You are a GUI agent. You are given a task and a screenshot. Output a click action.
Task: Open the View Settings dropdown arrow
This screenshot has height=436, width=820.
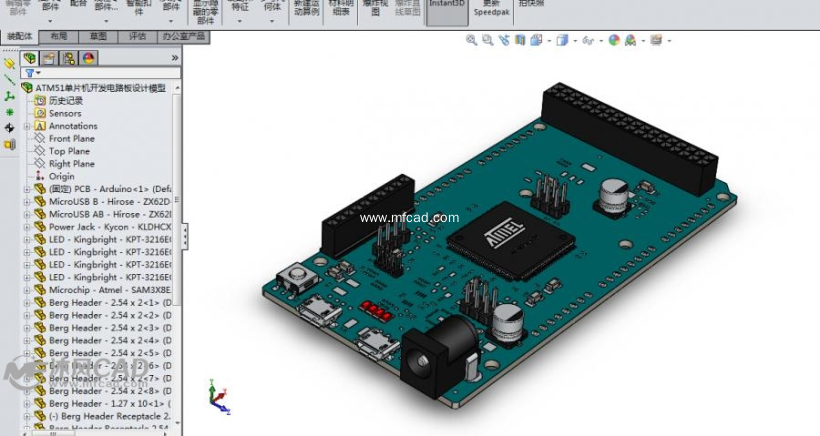[x=669, y=41]
